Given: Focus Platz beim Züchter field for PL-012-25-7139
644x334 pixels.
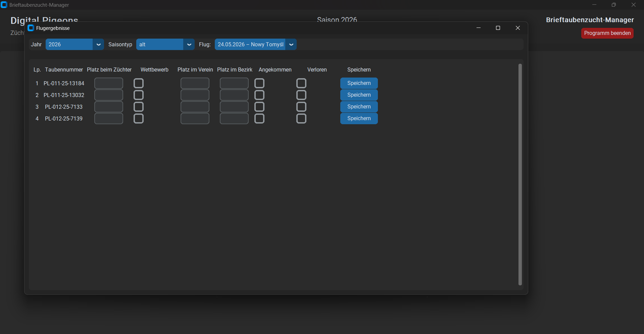Looking at the screenshot, I should coord(109,118).
